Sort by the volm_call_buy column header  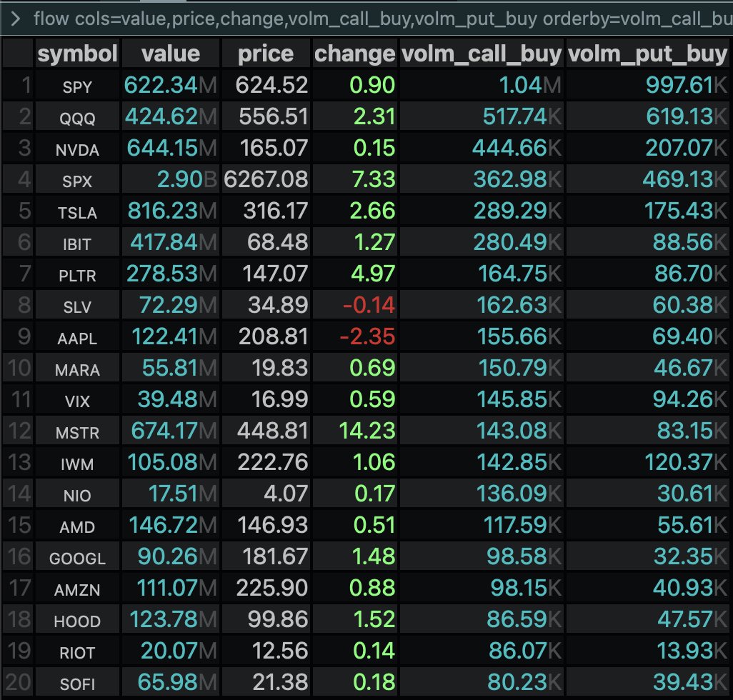[x=482, y=54]
